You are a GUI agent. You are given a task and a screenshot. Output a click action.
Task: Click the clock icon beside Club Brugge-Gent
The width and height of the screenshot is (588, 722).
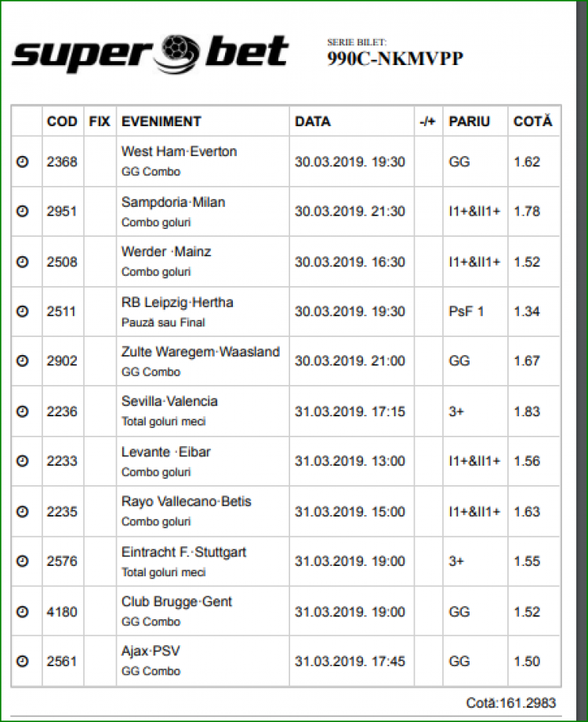click(23, 611)
